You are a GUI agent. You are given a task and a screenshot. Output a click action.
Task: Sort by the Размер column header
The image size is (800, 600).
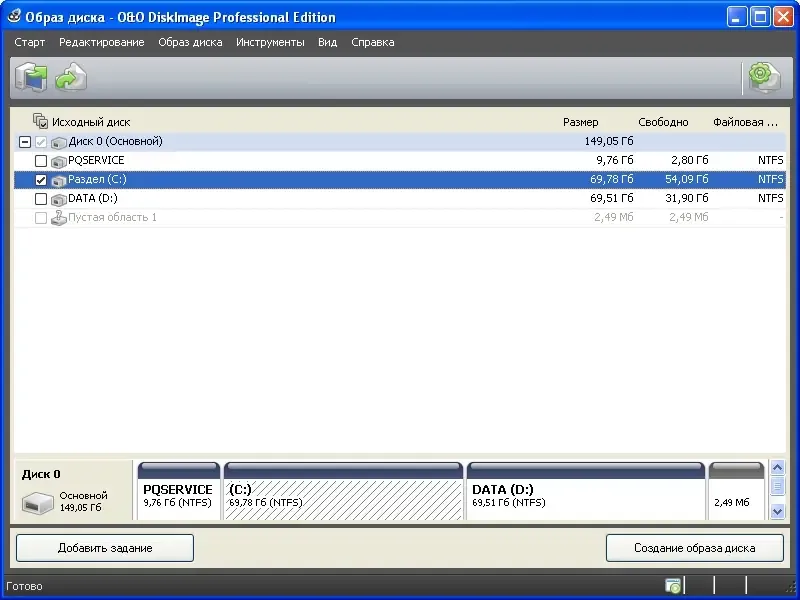pyautogui.click(x=581, y=122)
